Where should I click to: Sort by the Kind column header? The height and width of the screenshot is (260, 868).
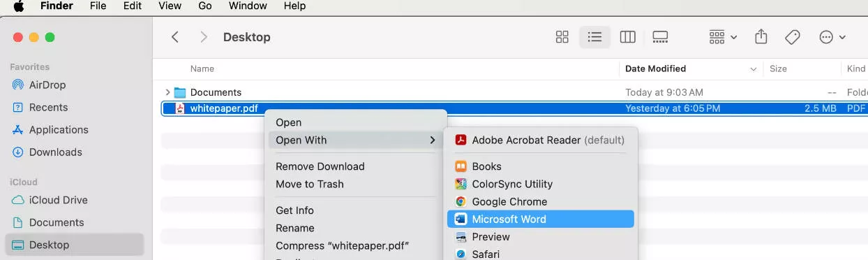click(856, 68)
